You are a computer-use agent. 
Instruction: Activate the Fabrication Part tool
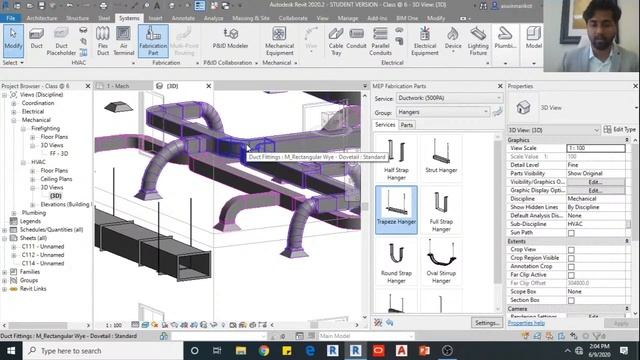click(x=153, y=41)
